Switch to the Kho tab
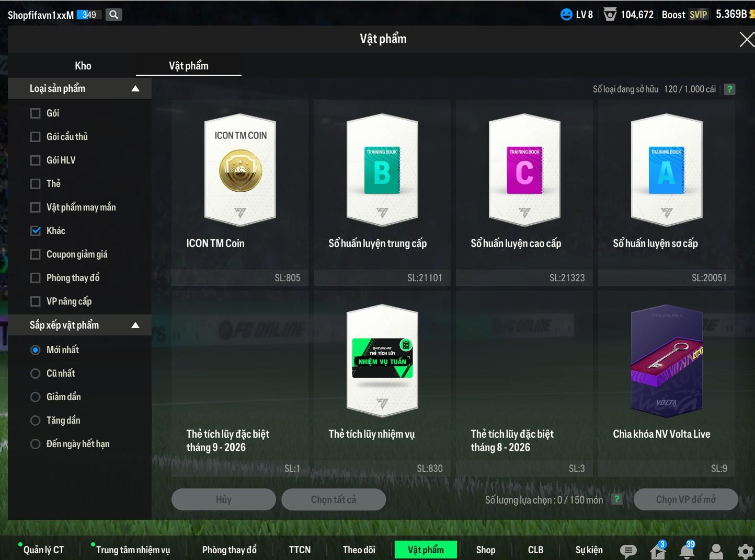 click(x=83, y=66)
